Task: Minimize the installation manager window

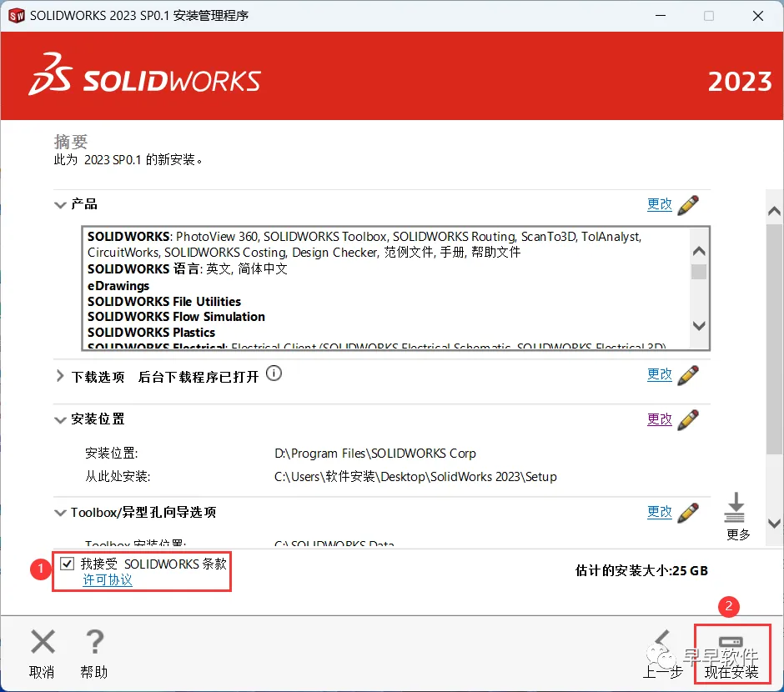Action: pos(661,16)
